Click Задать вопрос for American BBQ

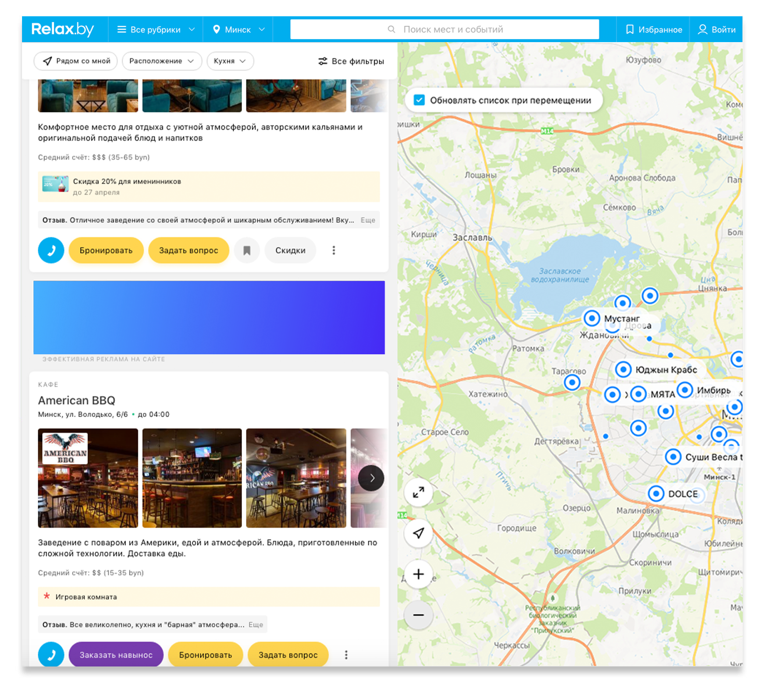click(x=288, y=655)
